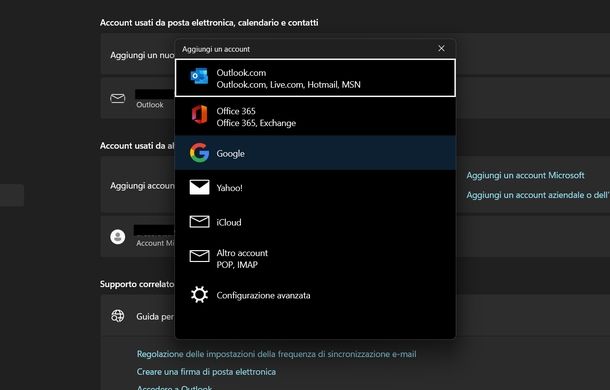This screenshot has height=390, width=610.
Task: Click 'Account usati da posta elettronica' heading
Action: 209,23
